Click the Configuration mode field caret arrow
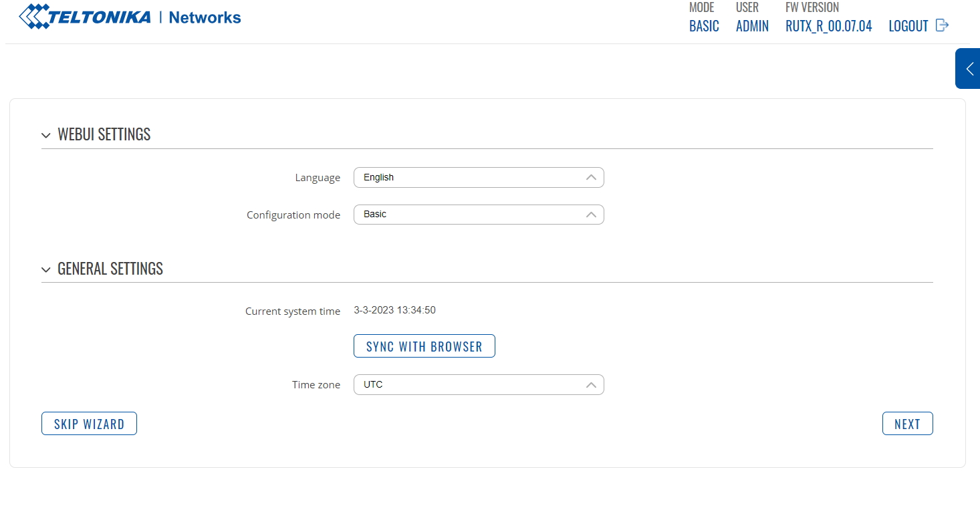Viewport: 980px width, 526px height. pos(590,215)
